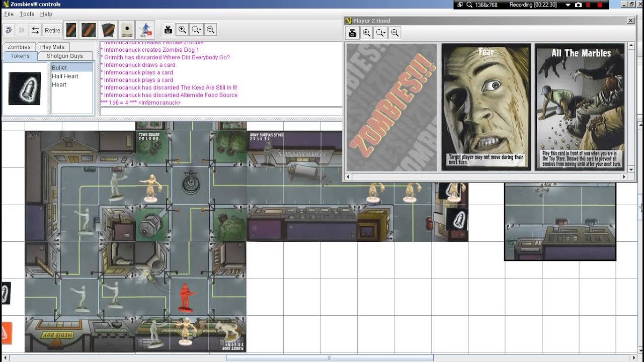Select the Tokens tab
The height and width of the screenshot is (362, 644).
(20, 56)
